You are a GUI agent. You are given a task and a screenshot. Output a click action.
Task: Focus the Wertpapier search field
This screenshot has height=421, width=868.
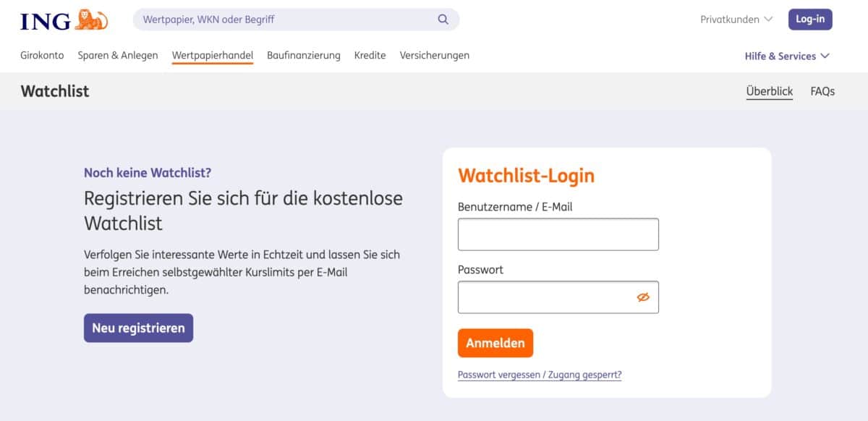(x=296, y=20)
